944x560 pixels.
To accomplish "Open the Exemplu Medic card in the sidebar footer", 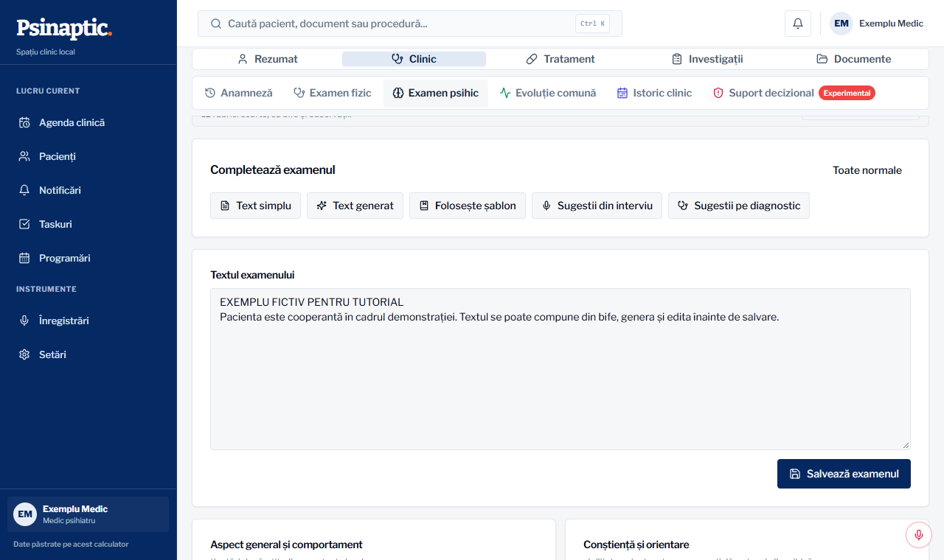I will 88,514.
